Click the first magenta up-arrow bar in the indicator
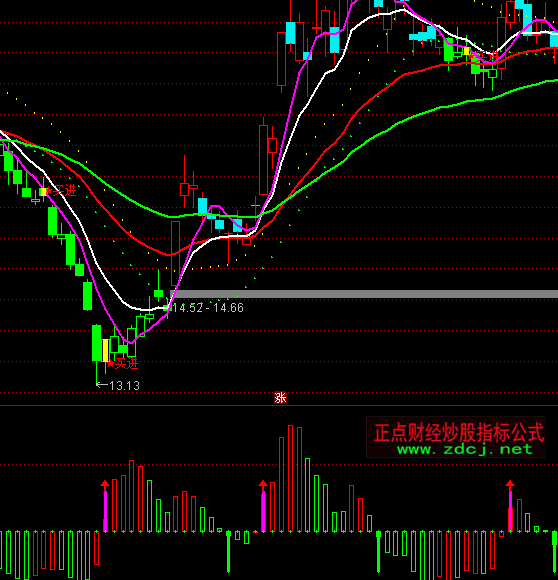 (x=105, y=506)
